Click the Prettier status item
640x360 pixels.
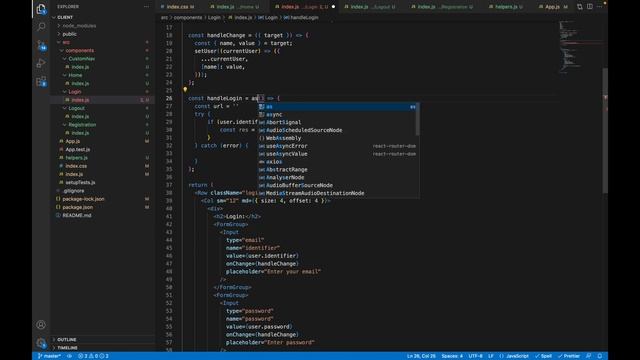[x=569, y=356]
